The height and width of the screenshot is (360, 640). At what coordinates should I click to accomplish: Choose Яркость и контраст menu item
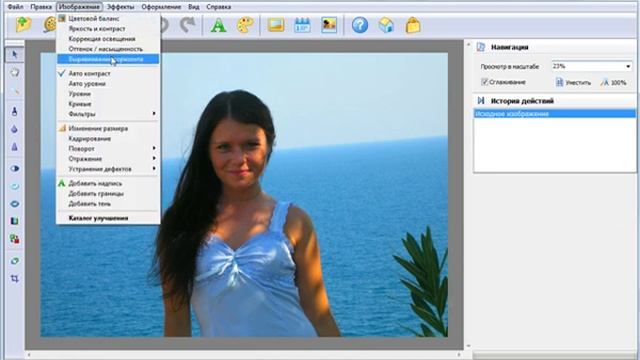coord(108,29)
